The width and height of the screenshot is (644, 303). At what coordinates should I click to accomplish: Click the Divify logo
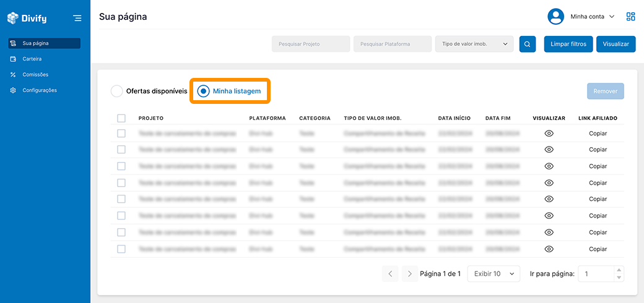tap(27, 18)
